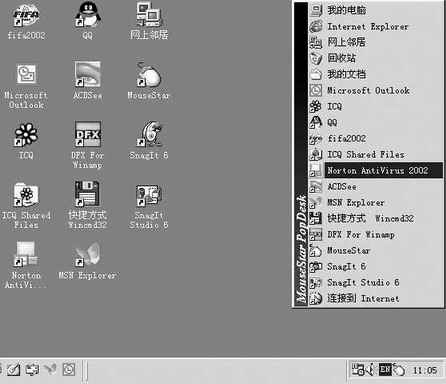Open the Norton AntiVi... desktop shortcut
Image resolution: width=446 pixels, height=384 pixels.
[x=26, y=255]
